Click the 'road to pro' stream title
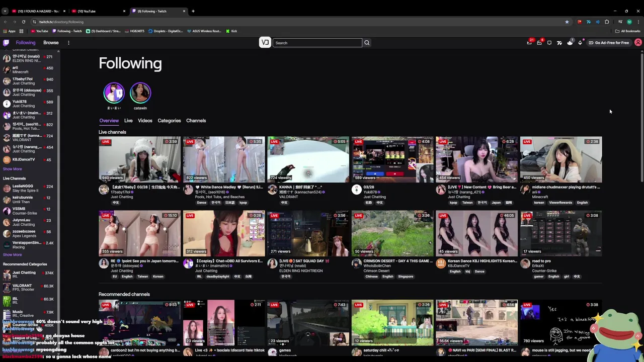 click(x=541, y=261)
